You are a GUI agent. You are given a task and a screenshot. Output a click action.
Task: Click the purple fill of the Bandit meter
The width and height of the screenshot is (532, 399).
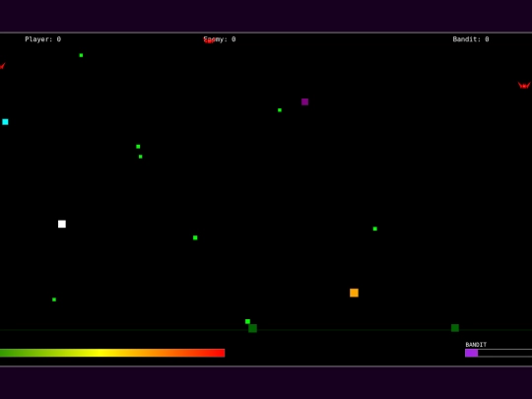pos(471,354)
